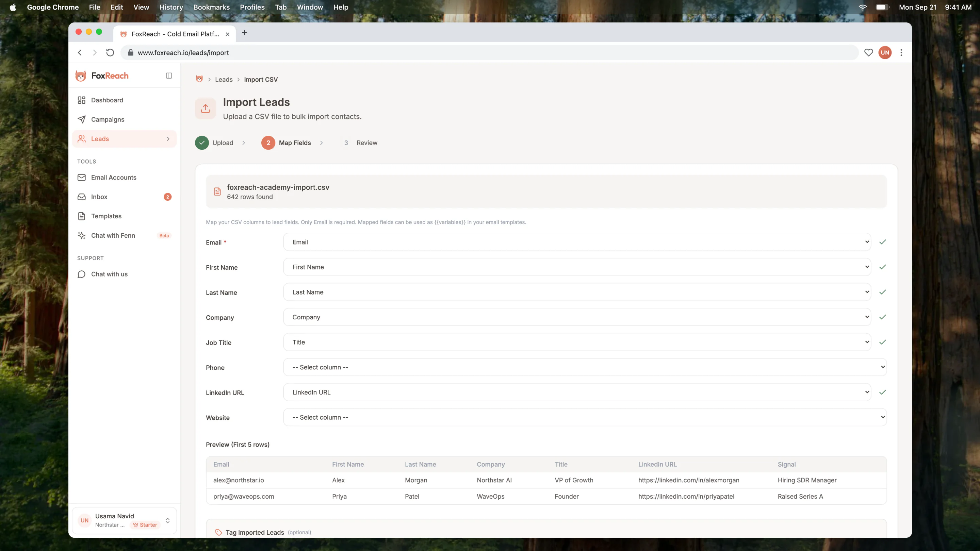Image resolution: width=980 pixels, height=551 pixels.
Task: Click the site lock icon in address bar
Action: coord(130,52)
